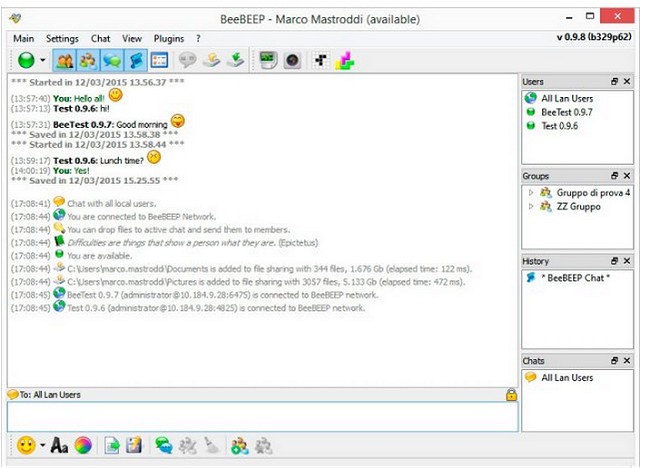
Task: Click 'You: Hello all!' message
Action: (79, 99)
